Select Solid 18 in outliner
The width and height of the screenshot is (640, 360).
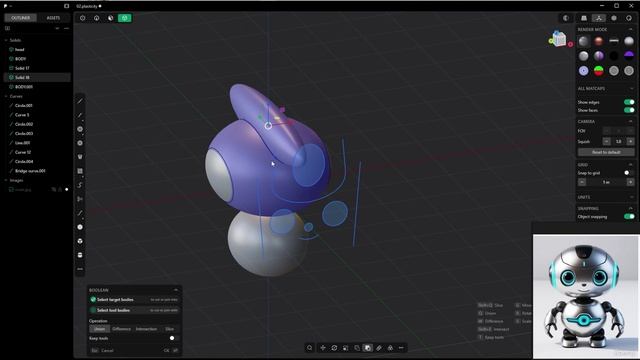tap(37, 78)
